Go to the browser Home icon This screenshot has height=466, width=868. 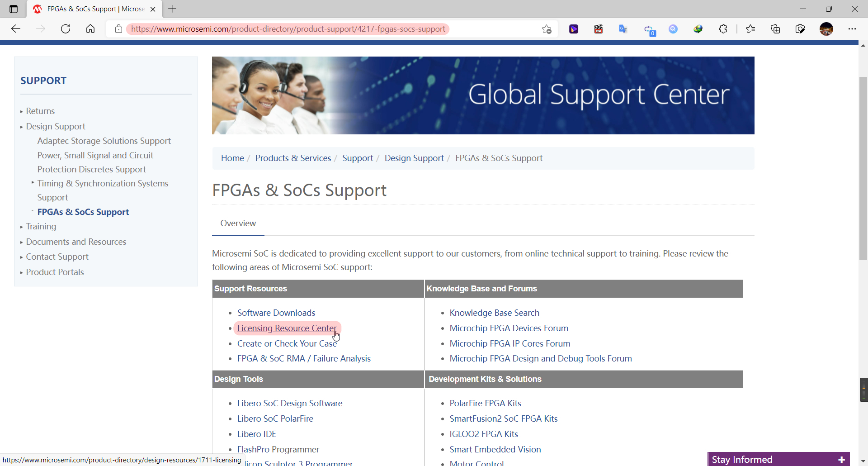click(x=90, y=29)
